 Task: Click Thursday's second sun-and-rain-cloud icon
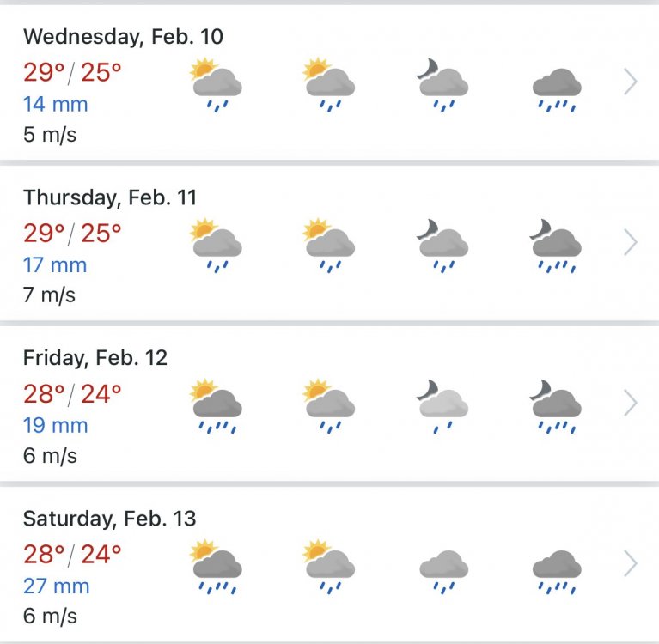pos(329,243)
